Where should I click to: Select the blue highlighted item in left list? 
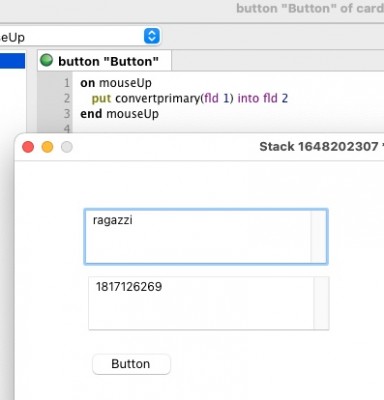pos(12,61)
